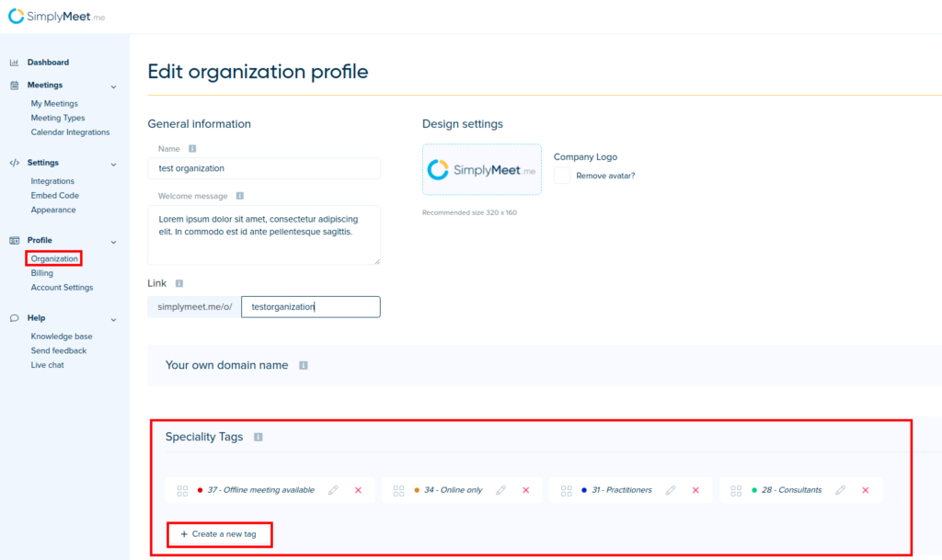Click the Settings code icon
Image resolution: width=942 pixels, height=560 pixels.
[14, 163]
